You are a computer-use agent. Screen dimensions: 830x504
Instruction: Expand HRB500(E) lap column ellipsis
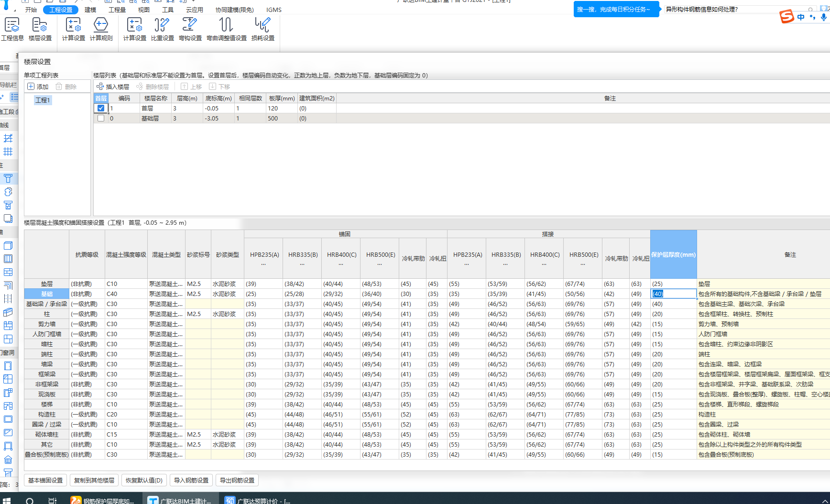[583, 263]
